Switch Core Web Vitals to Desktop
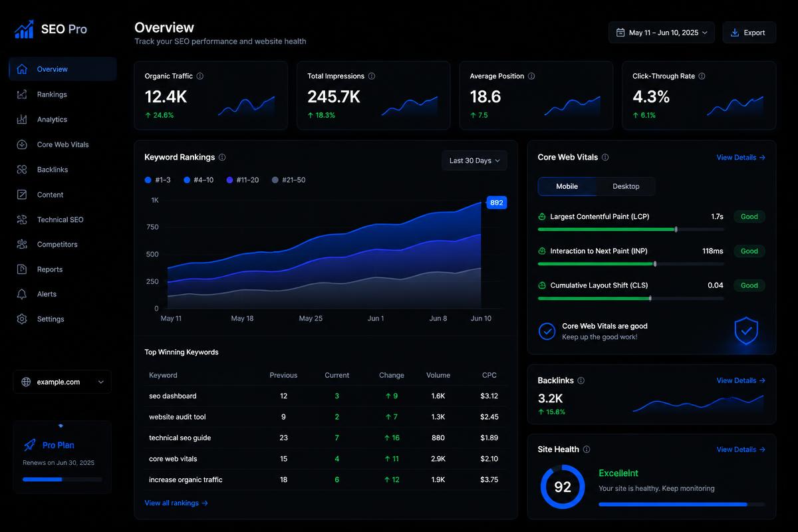798x532 pixels. point(626,186)
